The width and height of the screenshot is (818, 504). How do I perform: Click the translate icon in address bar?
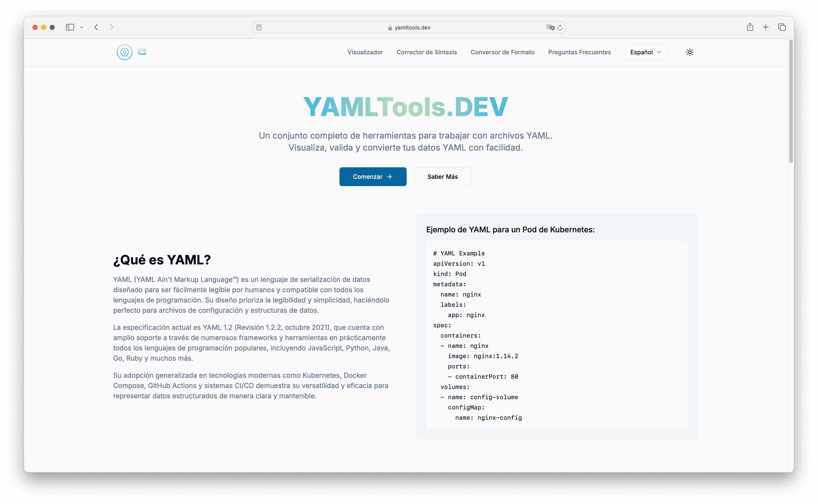pos(550,28)
